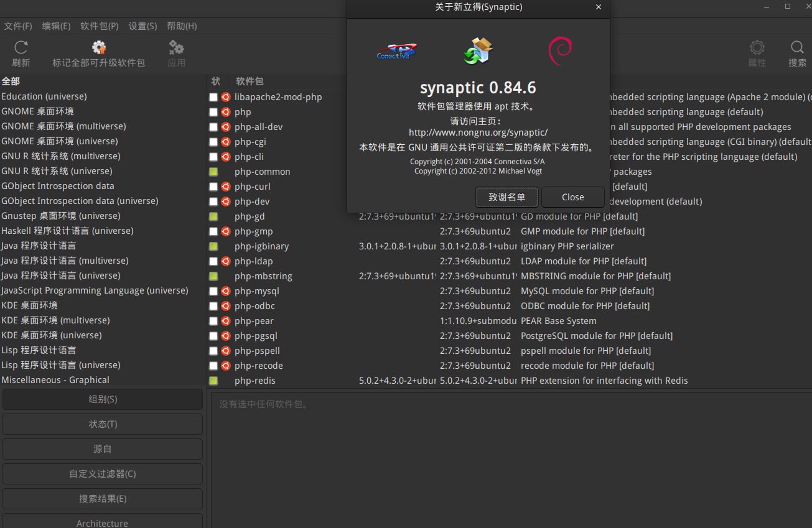The image size is (812, 528).
Task: Select the Haskell 程序设计语言 (universe) category
Action: 67,231
